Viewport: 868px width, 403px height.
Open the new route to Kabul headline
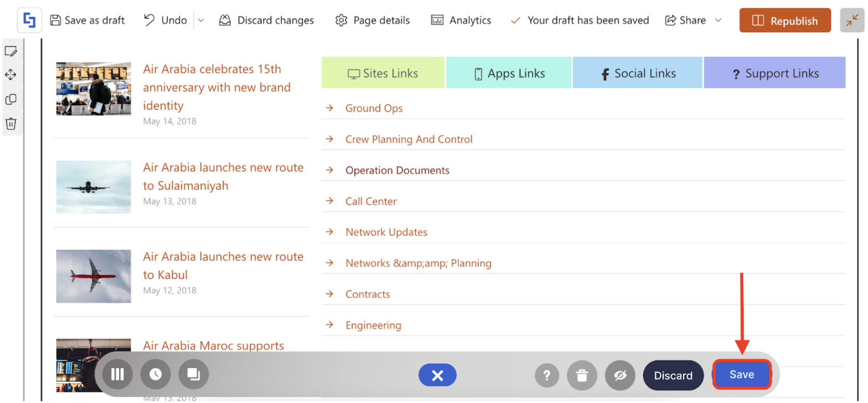[x=223, y=266]
